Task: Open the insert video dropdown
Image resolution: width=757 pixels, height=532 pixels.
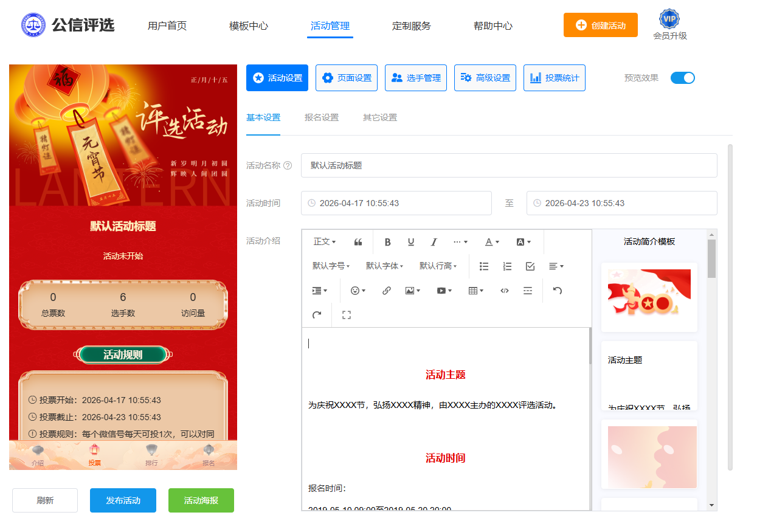Action: [444, 291]
